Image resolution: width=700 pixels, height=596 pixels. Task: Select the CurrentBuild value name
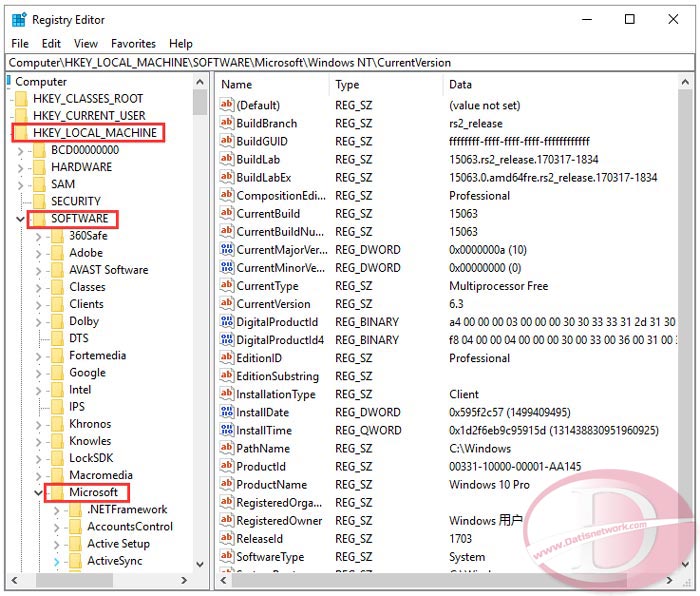point(268,213)
